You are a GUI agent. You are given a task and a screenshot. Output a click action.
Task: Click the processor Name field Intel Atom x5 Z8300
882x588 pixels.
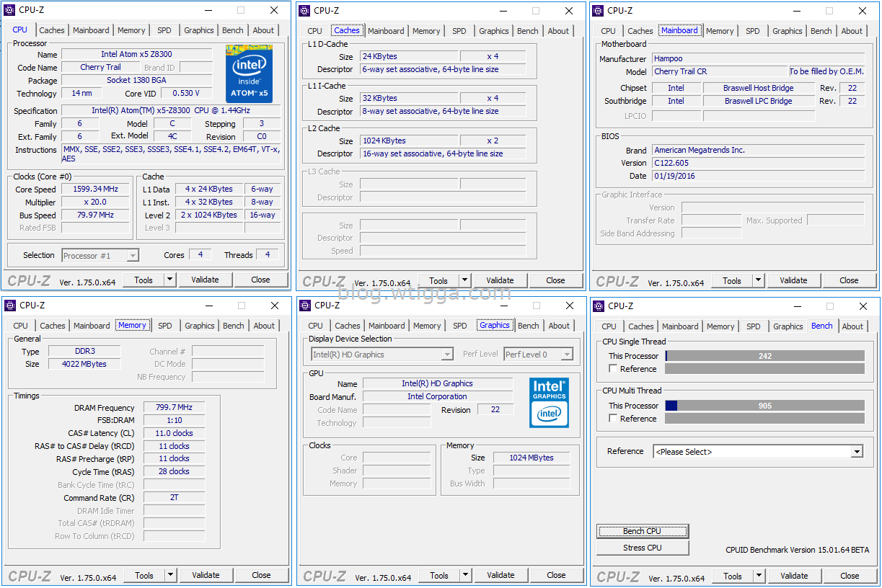136,54
